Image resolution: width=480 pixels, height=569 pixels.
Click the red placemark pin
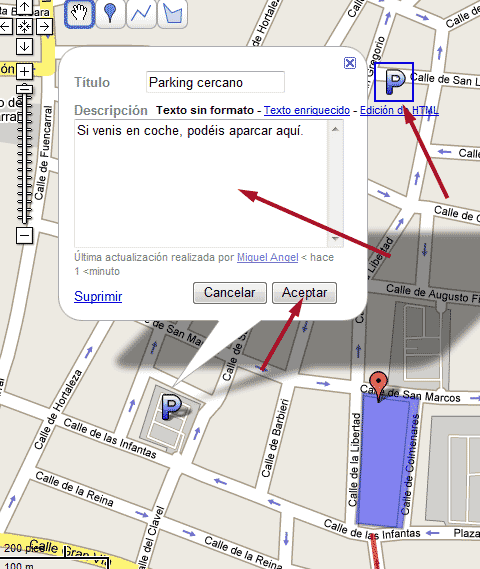point(378,386)
